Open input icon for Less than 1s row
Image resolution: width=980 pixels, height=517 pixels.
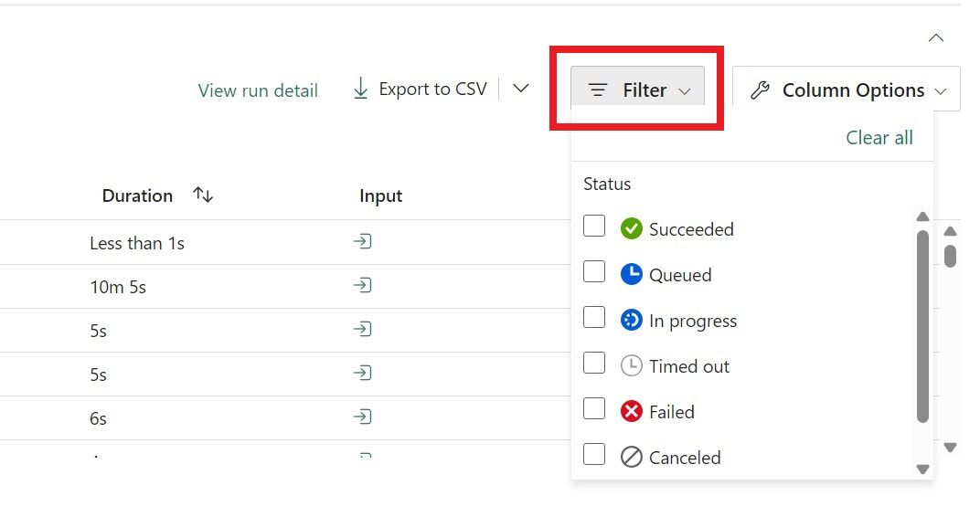(363, 242)
